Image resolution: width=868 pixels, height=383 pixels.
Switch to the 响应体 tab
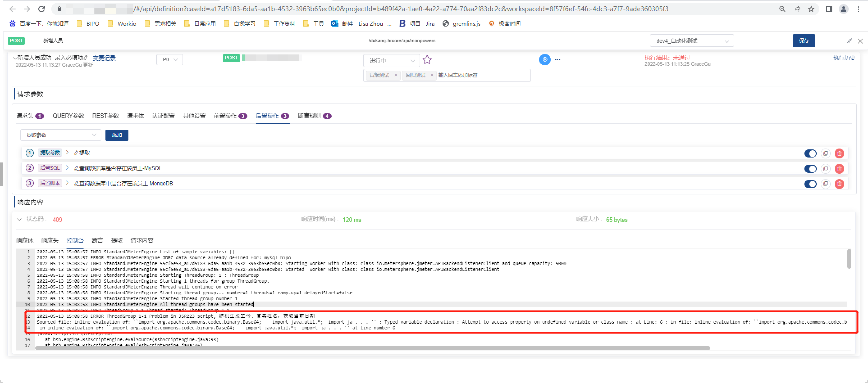25,240
